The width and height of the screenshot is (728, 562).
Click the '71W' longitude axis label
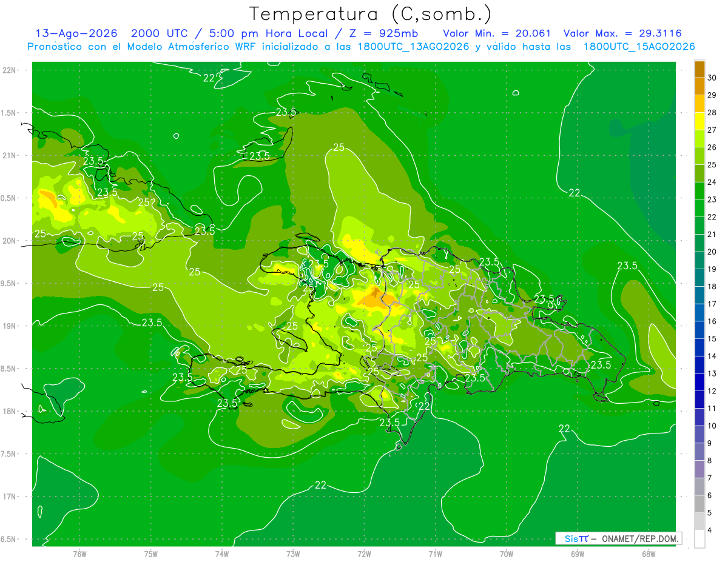pyautogui.click(x=435, y=554)
